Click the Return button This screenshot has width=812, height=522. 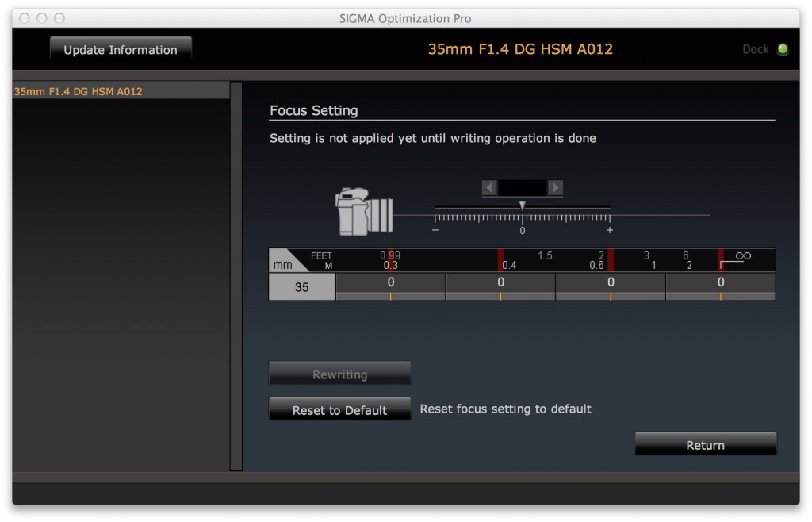705,445
